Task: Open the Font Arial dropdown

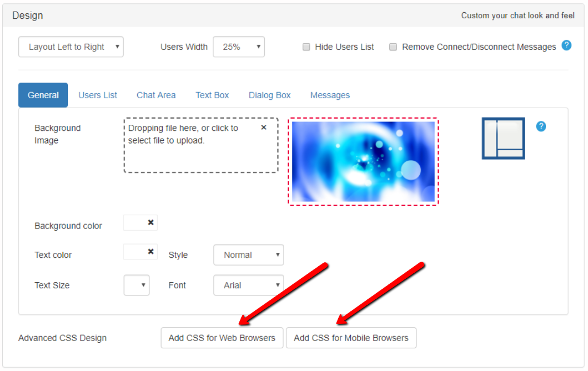Action: (248, 285)
